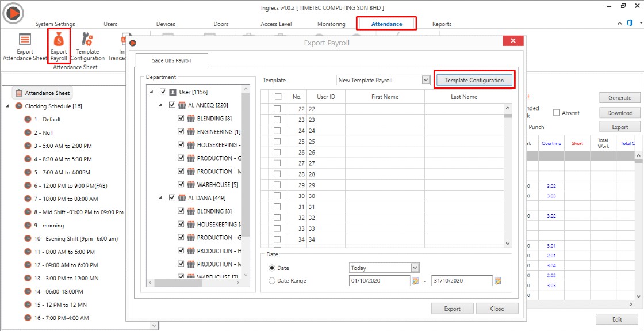Click the Overtime column header in main window

click(x=551, y=143)
